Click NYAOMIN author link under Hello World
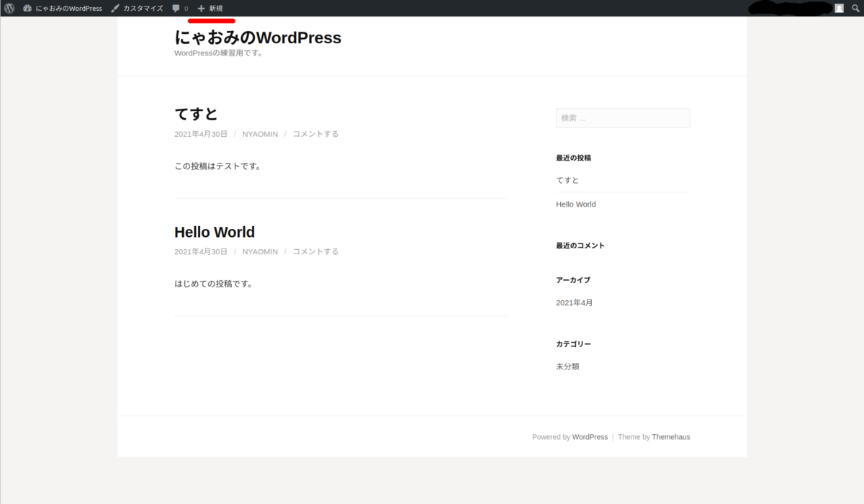The image size is (864, 504). click(x=260, y=251)
